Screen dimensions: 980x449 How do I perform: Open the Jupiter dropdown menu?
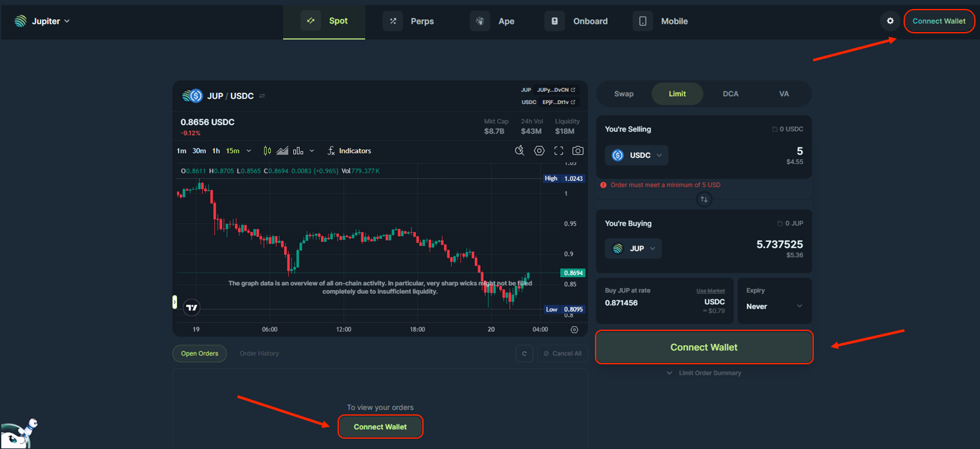tap(42, 21)
